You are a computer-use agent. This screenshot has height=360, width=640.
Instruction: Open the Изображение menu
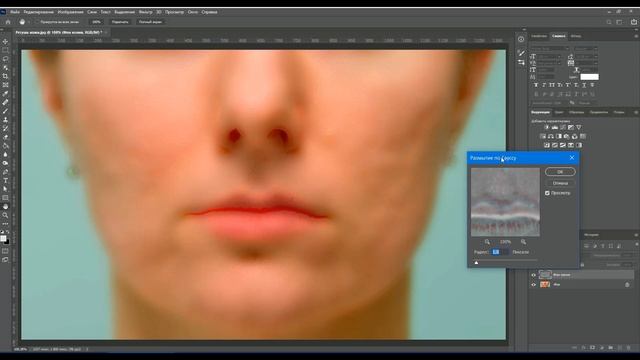[x=70, y=12]
